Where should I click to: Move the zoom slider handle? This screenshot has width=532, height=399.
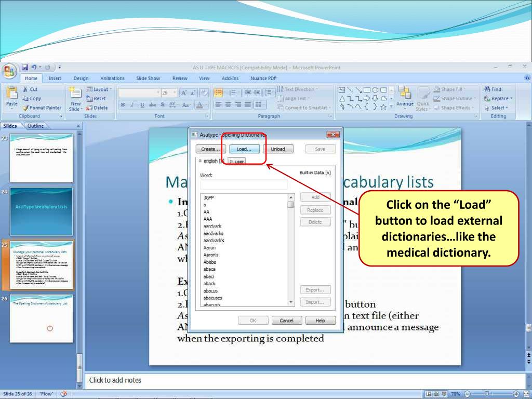[x=487, y=394]
